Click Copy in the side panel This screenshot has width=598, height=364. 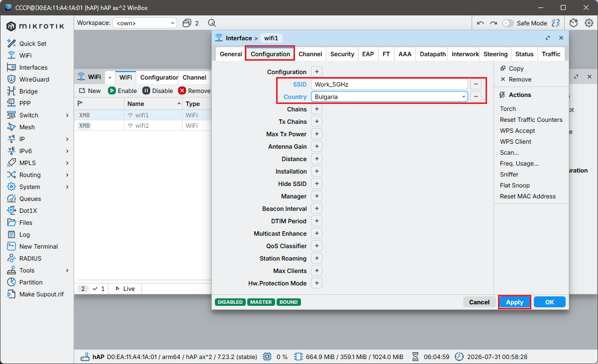pyautogui.click(x=512, y=69)
